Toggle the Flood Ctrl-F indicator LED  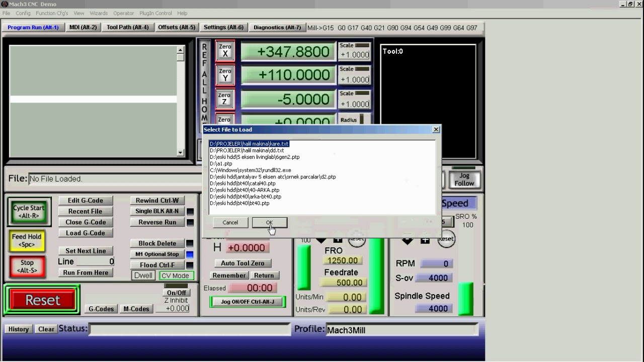coord(190,265)
